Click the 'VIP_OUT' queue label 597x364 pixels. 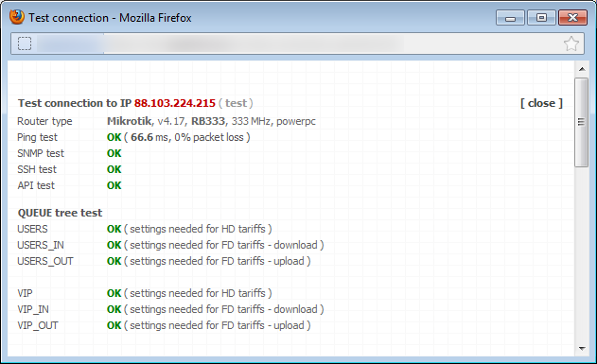click(38, 325)
